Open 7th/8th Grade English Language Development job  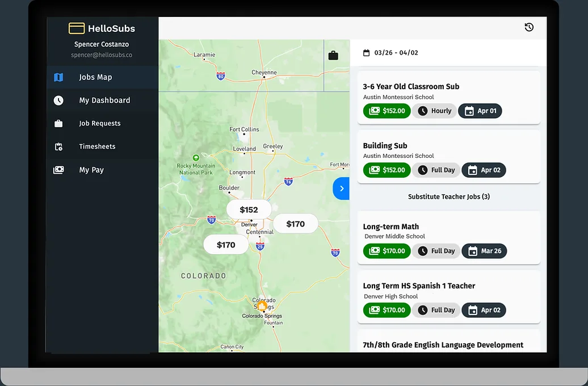pos(449,341)
